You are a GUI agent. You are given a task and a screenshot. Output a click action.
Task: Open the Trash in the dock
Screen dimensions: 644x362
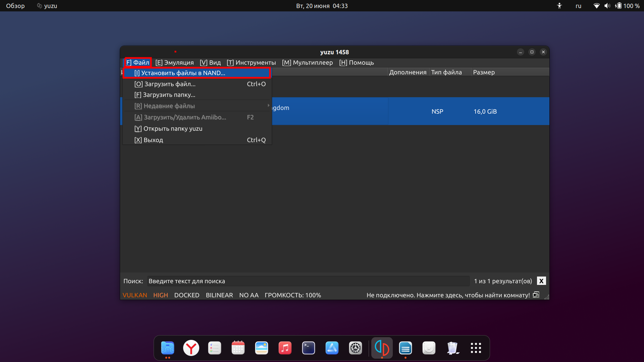tap(452, 348)
